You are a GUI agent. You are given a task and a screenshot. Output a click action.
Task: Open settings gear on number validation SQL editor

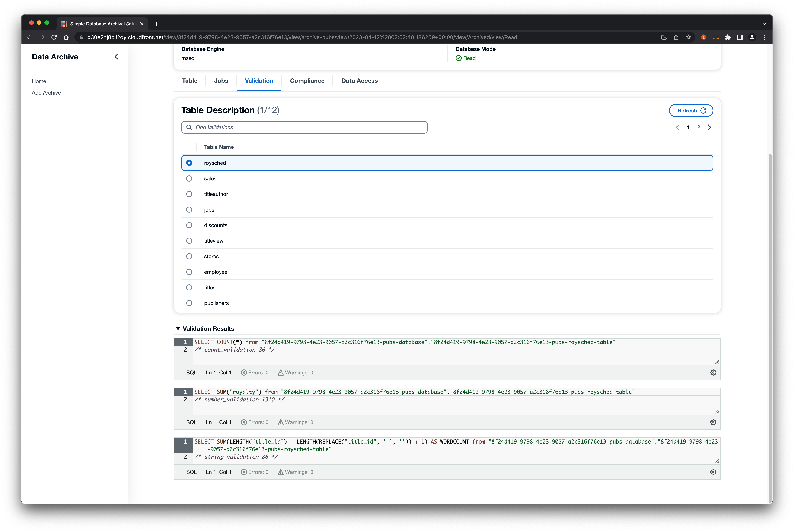point(713,422)
